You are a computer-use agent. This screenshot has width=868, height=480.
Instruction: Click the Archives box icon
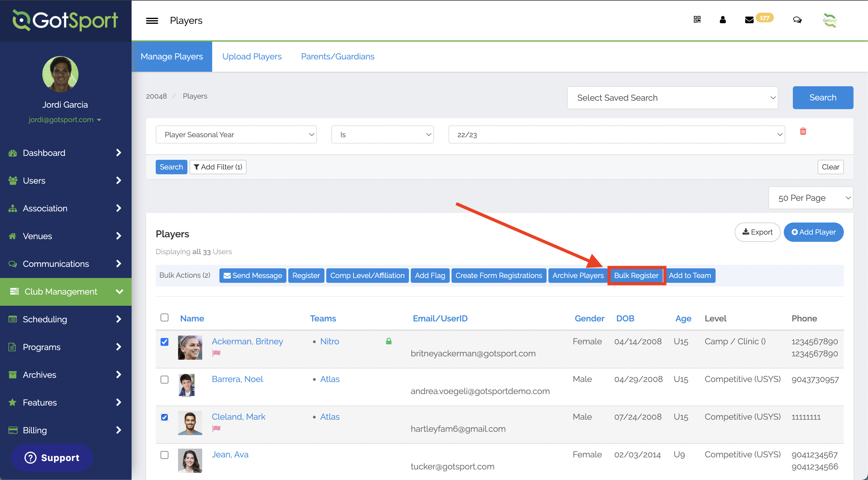point(13,375)
